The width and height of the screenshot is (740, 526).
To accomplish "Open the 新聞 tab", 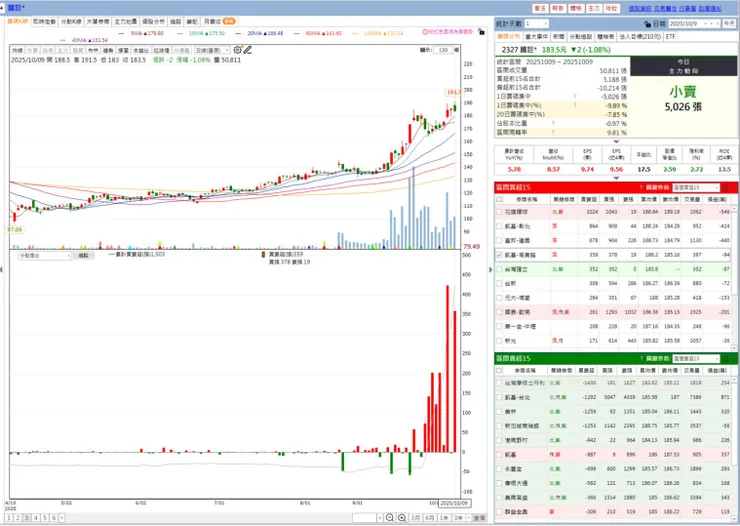I will (558, 36).
